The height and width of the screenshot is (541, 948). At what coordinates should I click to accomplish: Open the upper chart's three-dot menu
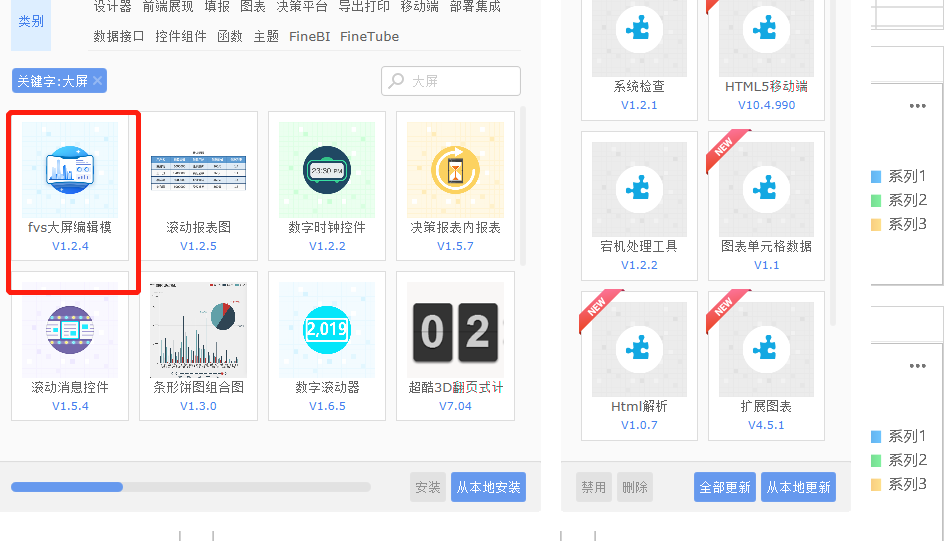(x=918, y=106)
